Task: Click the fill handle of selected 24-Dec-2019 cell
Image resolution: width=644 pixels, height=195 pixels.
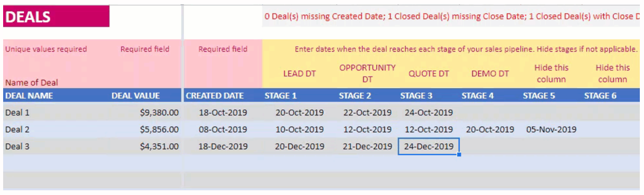Action: click(x=459, y=154)
